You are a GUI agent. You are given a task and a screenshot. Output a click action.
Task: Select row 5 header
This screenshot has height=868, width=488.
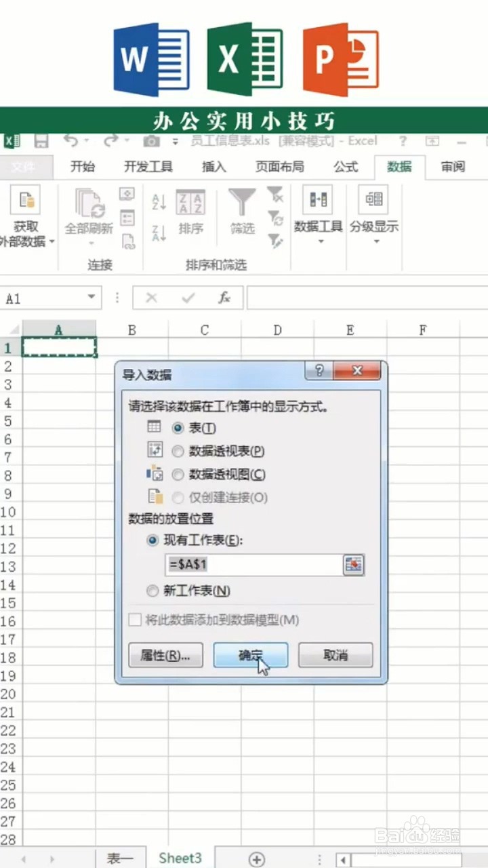click(x=9, y=421)
